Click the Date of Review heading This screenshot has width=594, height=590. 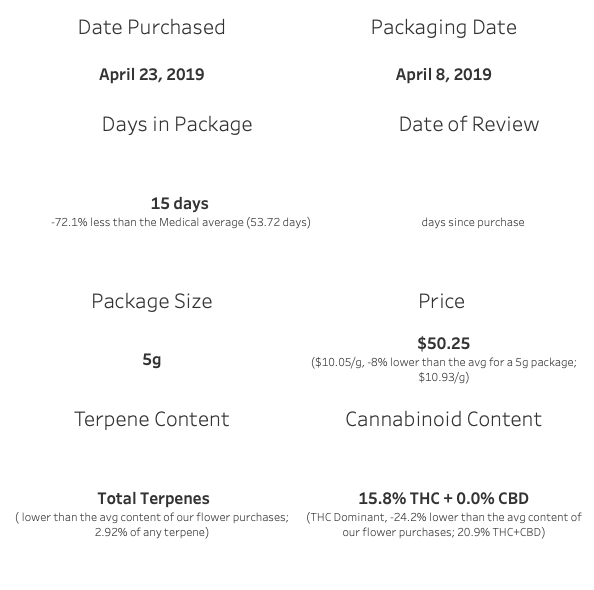(469, 124)
